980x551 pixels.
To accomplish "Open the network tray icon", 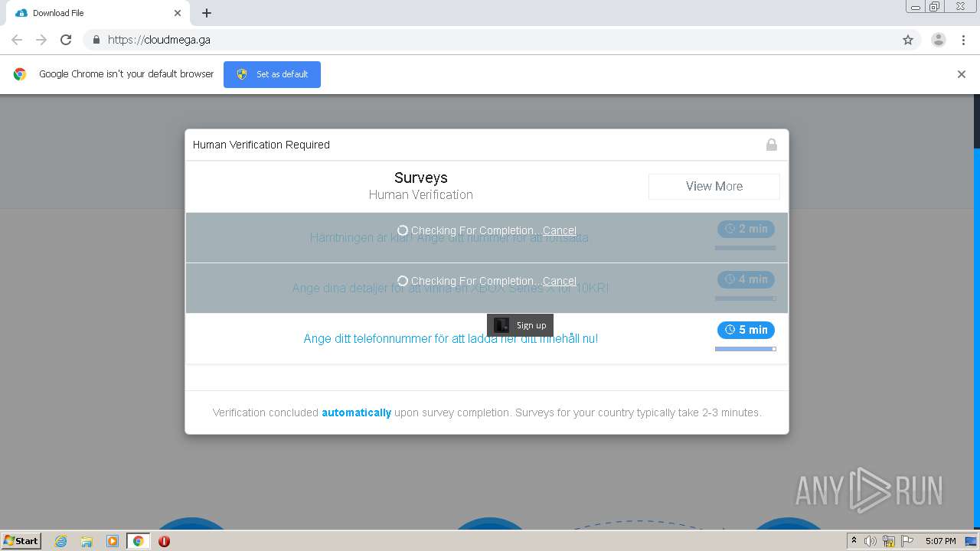I will point(889,541).
